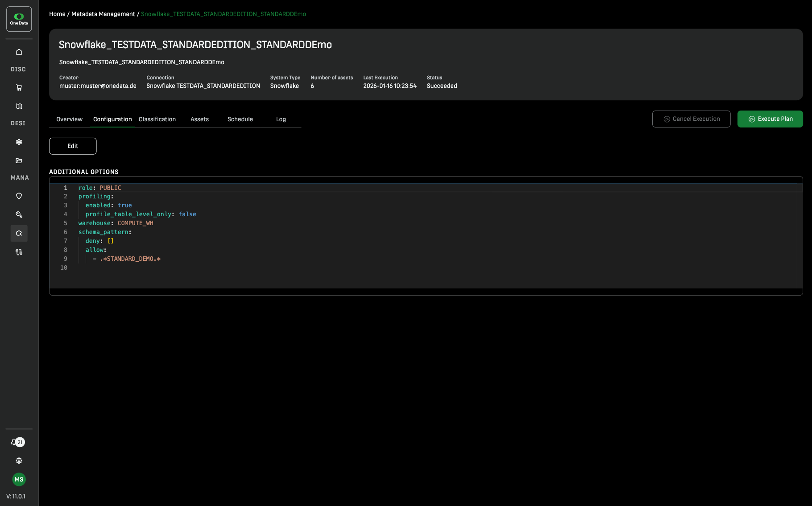Click the Number of assets value 6
Viewport: 812px width, 506px height.
pyautogui.click(x=312, y=86)
